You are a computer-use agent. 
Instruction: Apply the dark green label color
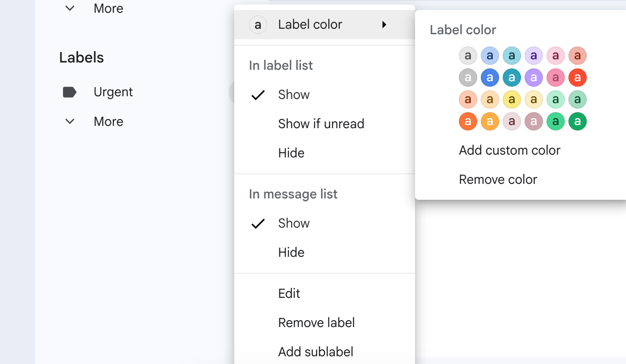[577, 121]
